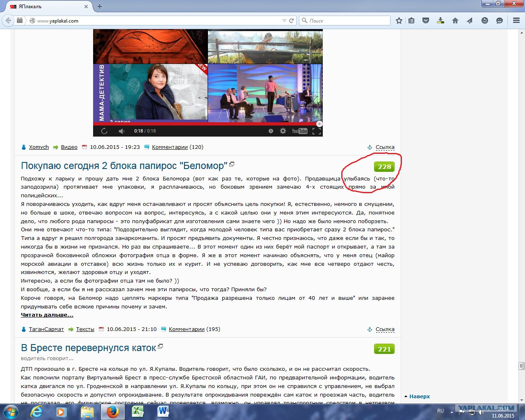Focus the URL address bar
Viewport: 525px width, 420px height.
157,21
